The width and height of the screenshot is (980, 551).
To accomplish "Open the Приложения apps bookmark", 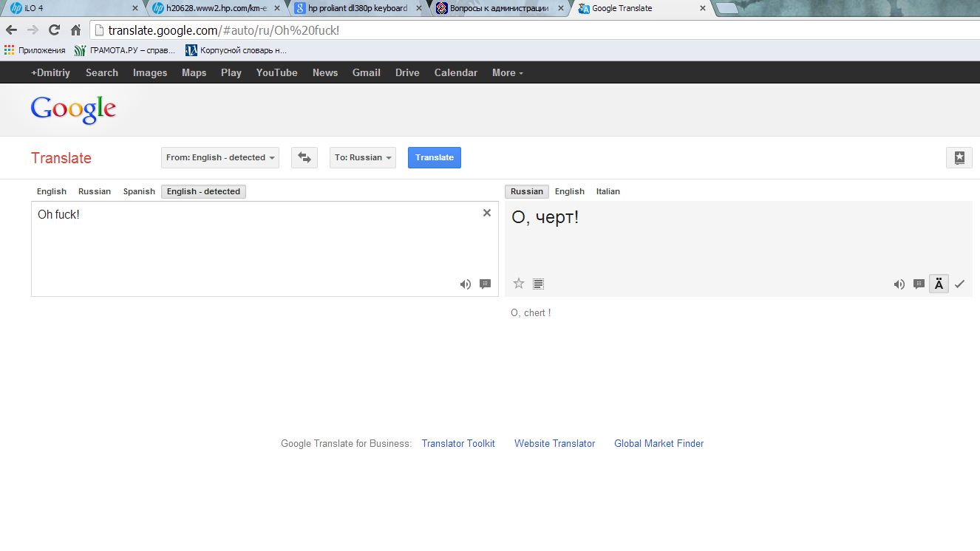I will click(35, 50).
